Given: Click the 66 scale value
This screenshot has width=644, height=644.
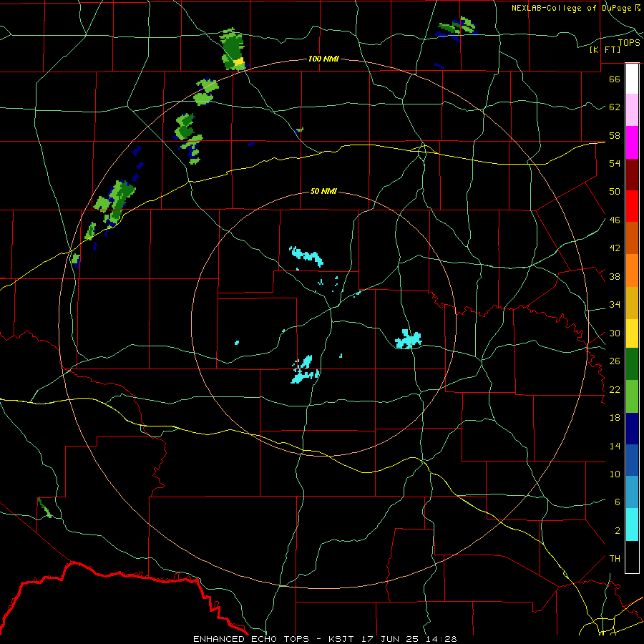Looking at the screenshot, I should 615,79.
